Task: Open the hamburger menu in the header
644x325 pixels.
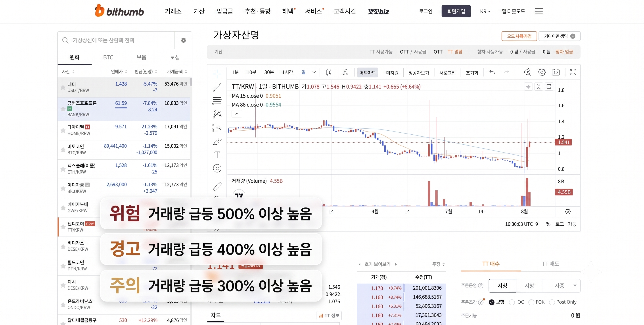Action: pyautogui.click(x=539, y=11)
